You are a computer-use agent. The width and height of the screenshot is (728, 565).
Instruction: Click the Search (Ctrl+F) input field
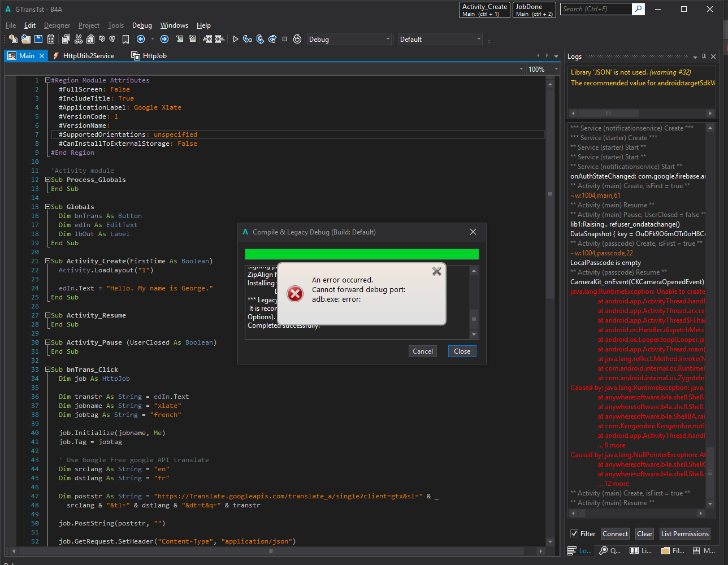point(596,9)
